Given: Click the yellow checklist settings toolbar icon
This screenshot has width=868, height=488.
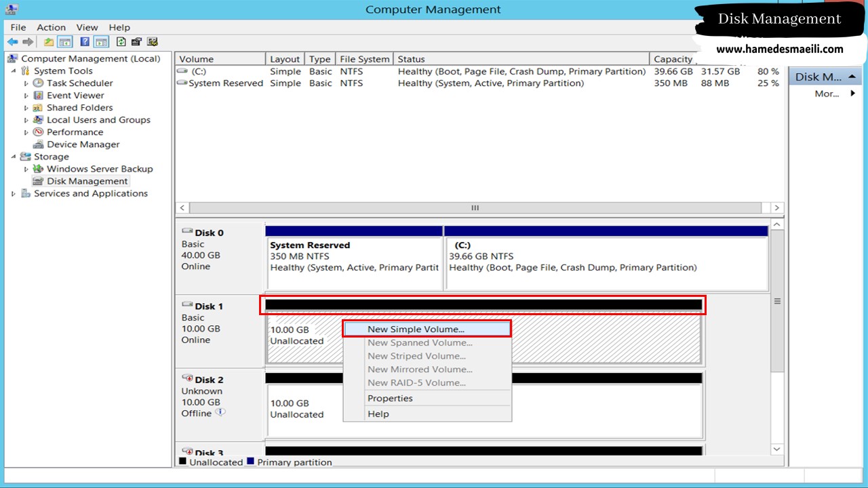Looking at the screenshot, I should tap(153, 42).
